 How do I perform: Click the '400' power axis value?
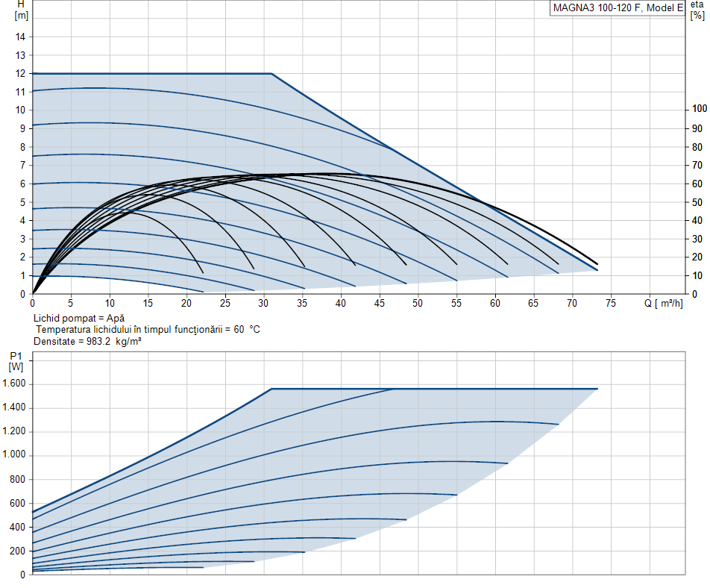17,528
